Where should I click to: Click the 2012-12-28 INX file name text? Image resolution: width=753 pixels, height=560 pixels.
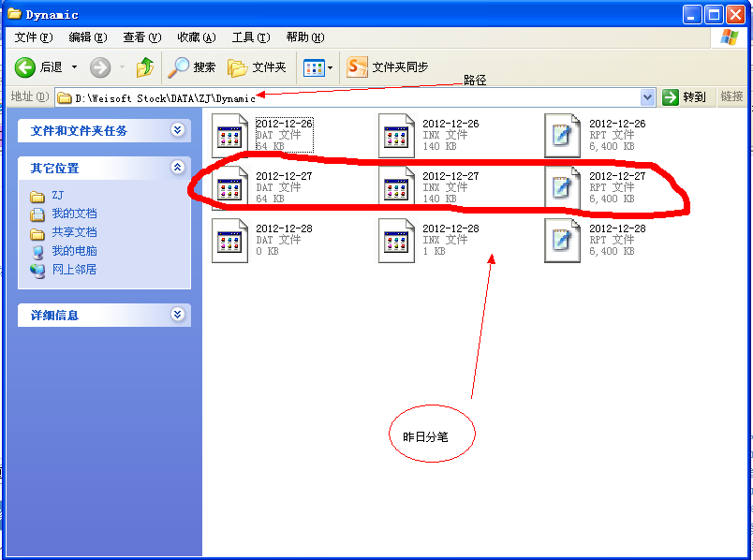[450, 228]
